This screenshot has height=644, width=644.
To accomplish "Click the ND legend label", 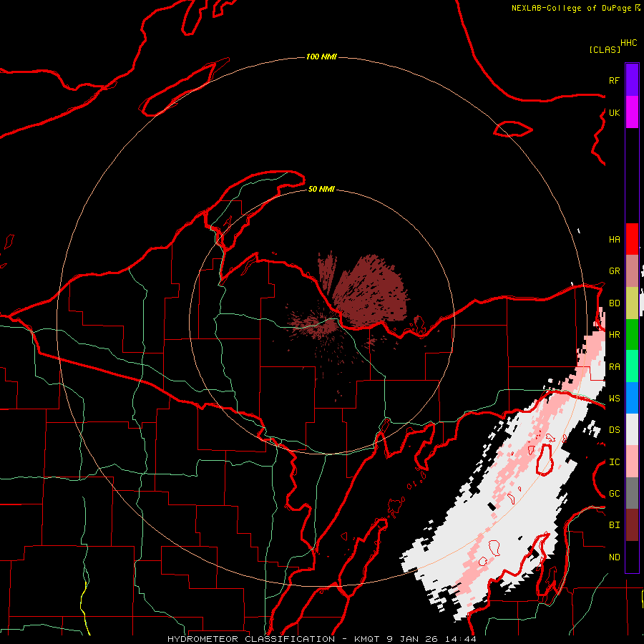I will [614, 557].
